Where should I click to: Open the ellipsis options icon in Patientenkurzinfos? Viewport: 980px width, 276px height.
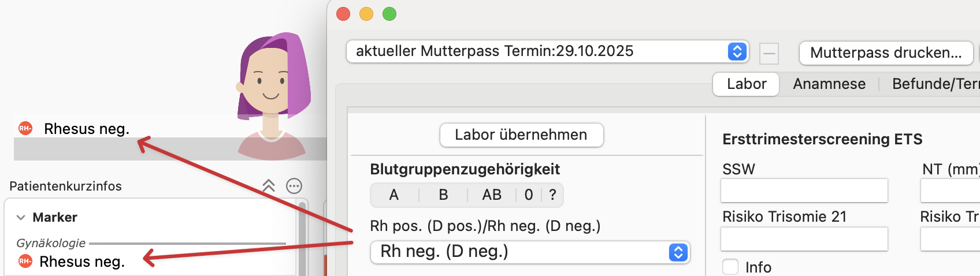click(x=294, y=186)
